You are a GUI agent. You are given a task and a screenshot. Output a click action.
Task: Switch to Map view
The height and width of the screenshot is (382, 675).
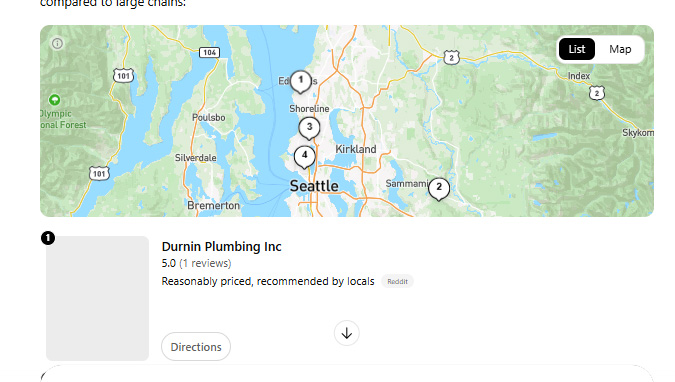620,49
